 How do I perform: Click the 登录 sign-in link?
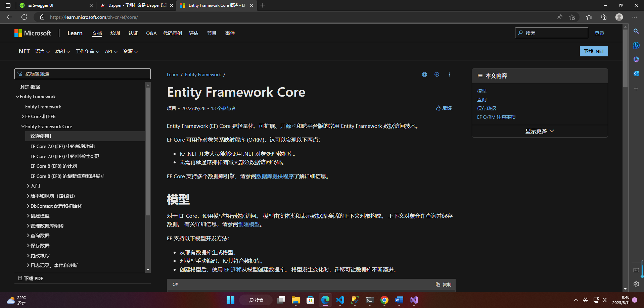coord(599,33)
